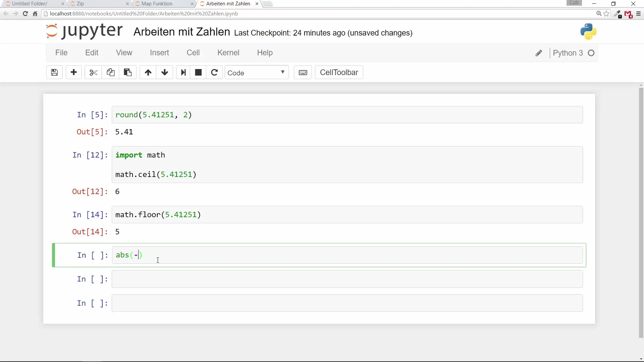Viewport: 644px width, 362px height.
Task: Click the In [12]: prompt label
Action: [x=90, y=155]
